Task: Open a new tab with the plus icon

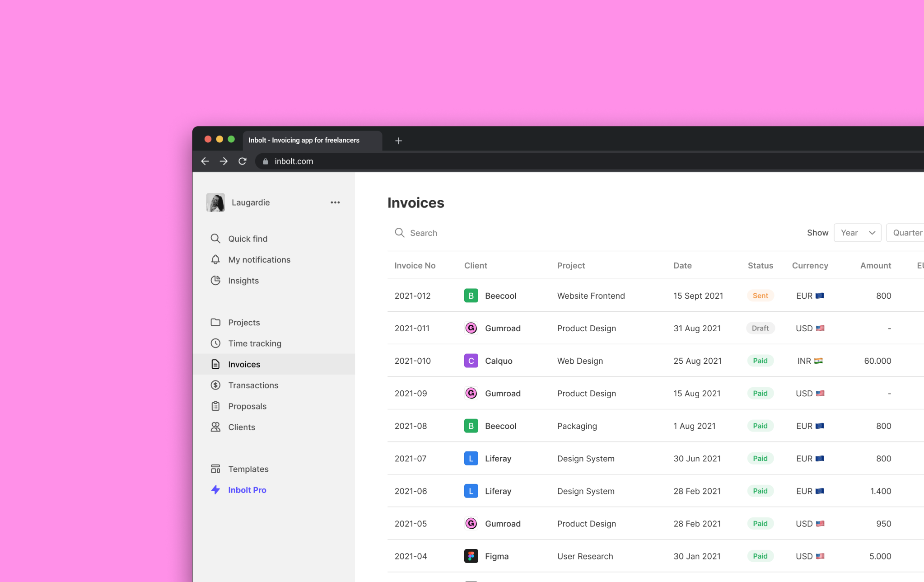Action: [398, 141]
